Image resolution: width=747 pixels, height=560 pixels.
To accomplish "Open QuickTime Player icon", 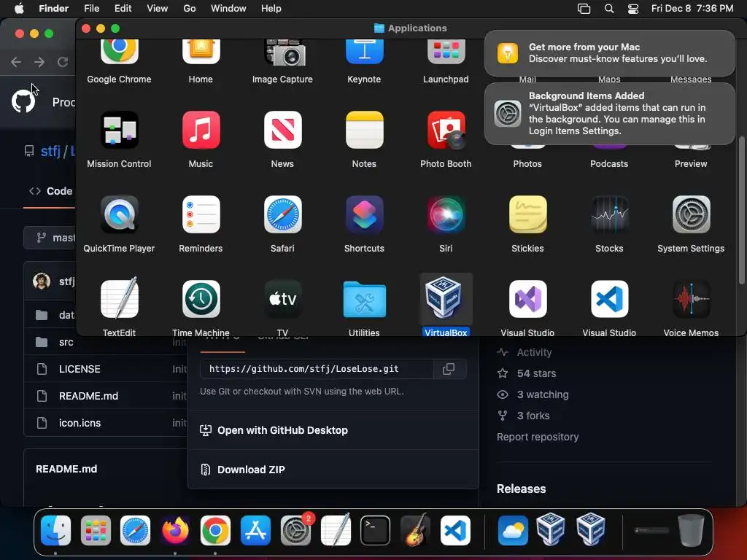I will [119, 214].
